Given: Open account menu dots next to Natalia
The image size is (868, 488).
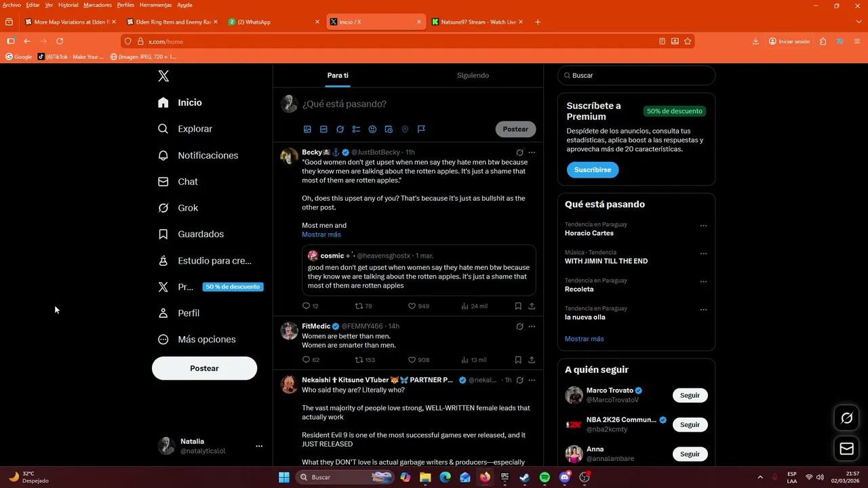Looking at the screenshot, I should point(259,446).
